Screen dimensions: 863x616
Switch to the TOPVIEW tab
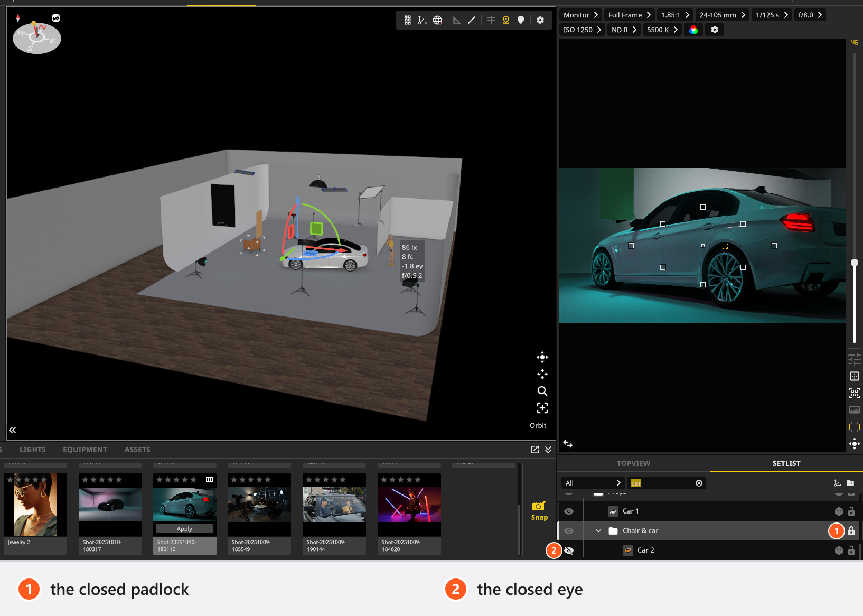[x=633, y=463]
